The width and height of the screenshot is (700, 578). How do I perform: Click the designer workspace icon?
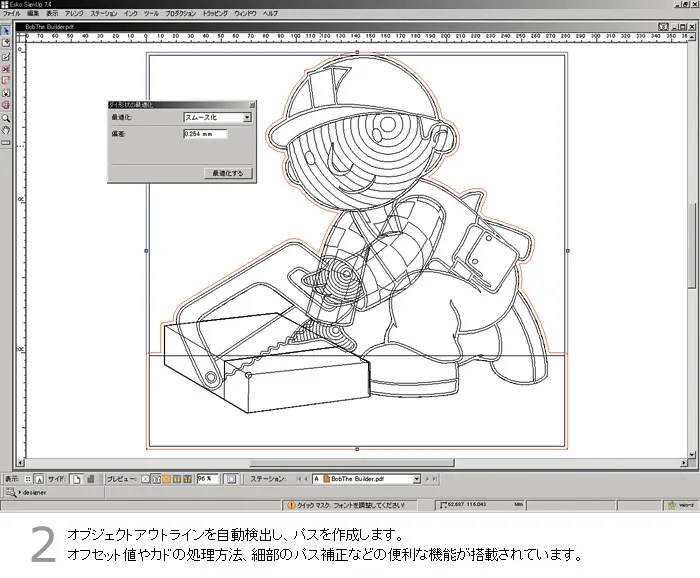(x=10, y=492)
